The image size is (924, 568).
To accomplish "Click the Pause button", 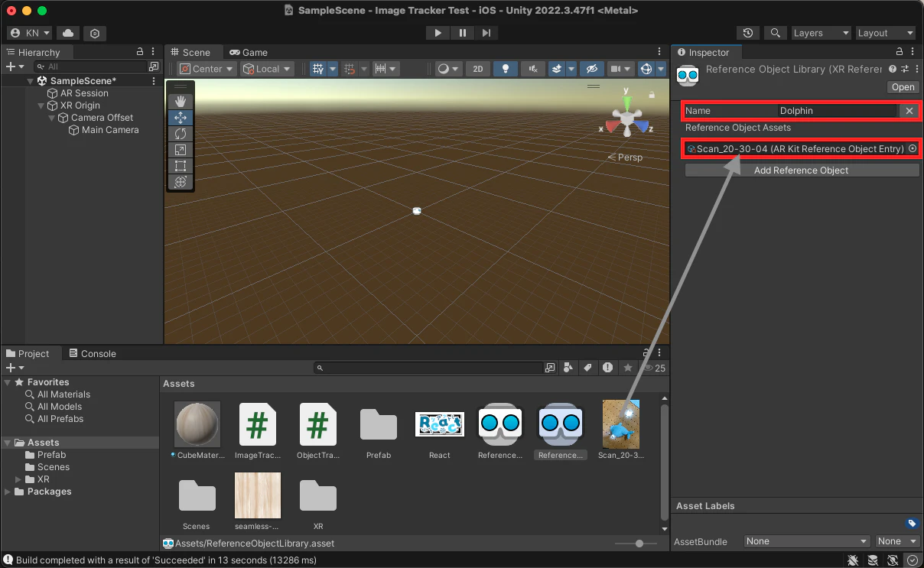I will [x=462, y=33].
